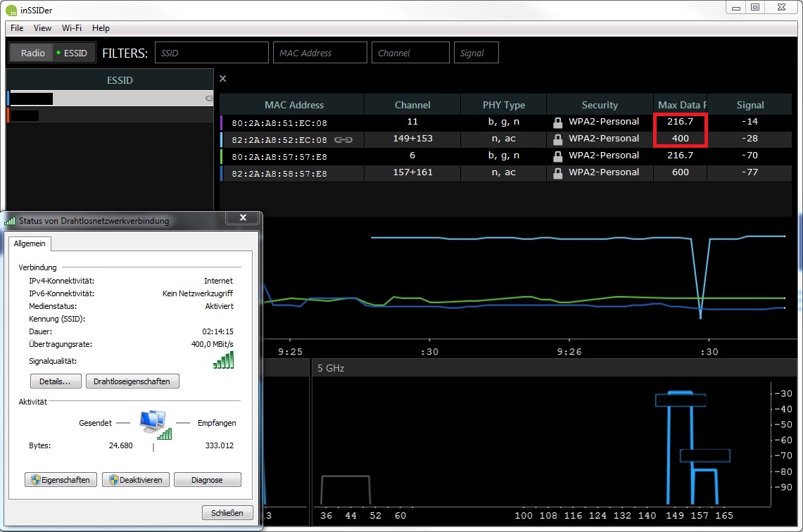Run the Diagnose button

[x=208, y=480]
